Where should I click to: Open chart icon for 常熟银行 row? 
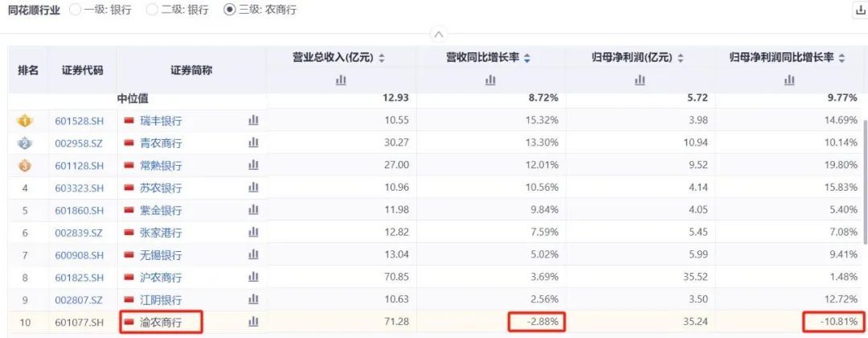tap(253, 164)
